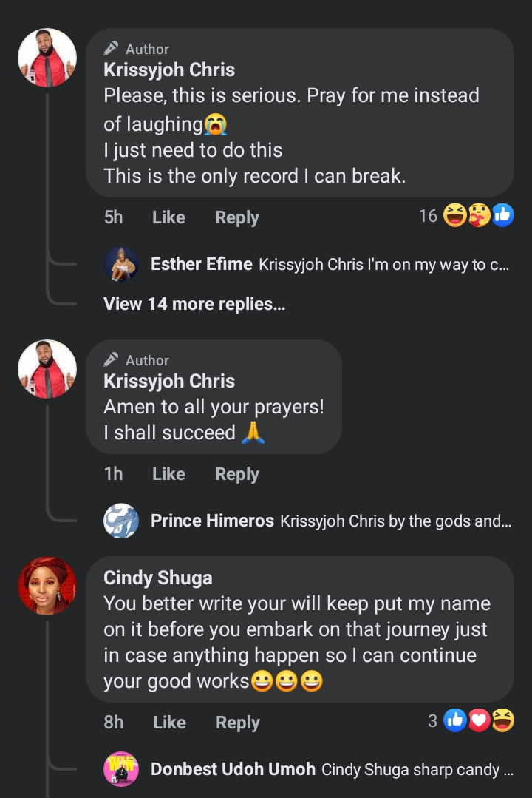This screenshot has width=532, height=798.
Task: Open Donbest Udoh Umoh's name link
Action: 233,770
